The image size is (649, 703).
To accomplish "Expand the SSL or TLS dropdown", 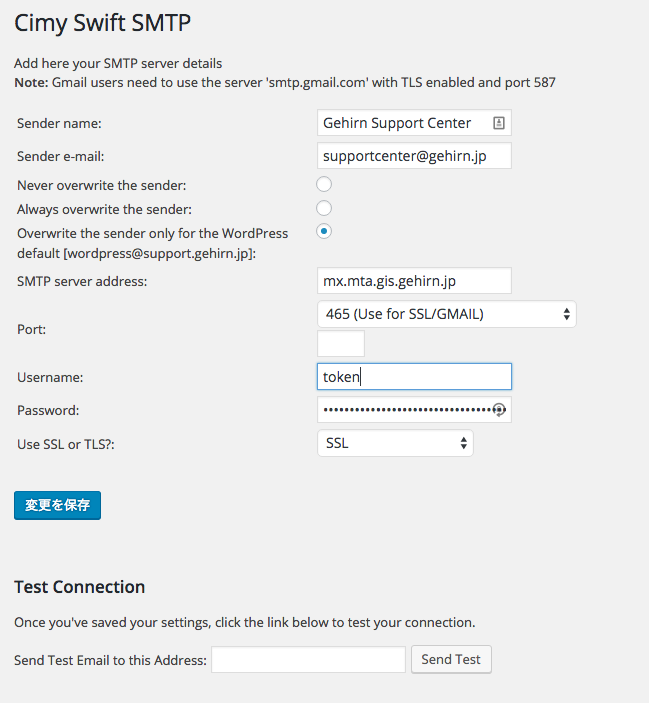I will [x=395, y=443].
